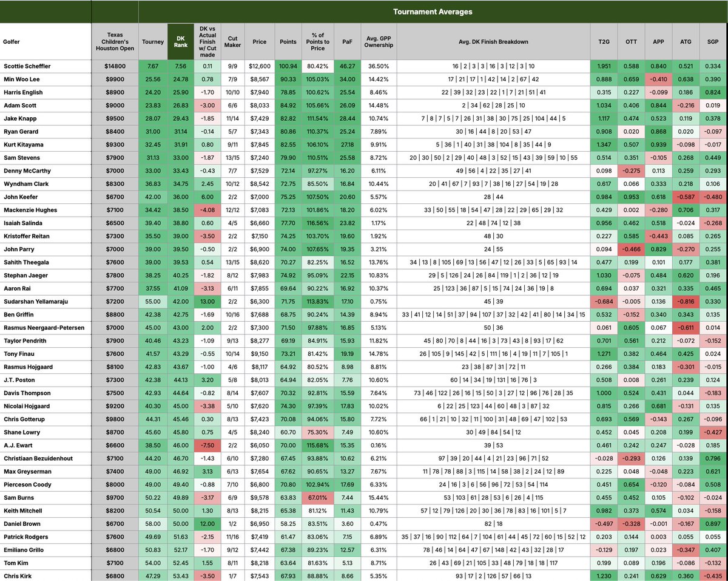
Task: Click the Avg. GPP Ownership header
Action: tap(379, 42)
